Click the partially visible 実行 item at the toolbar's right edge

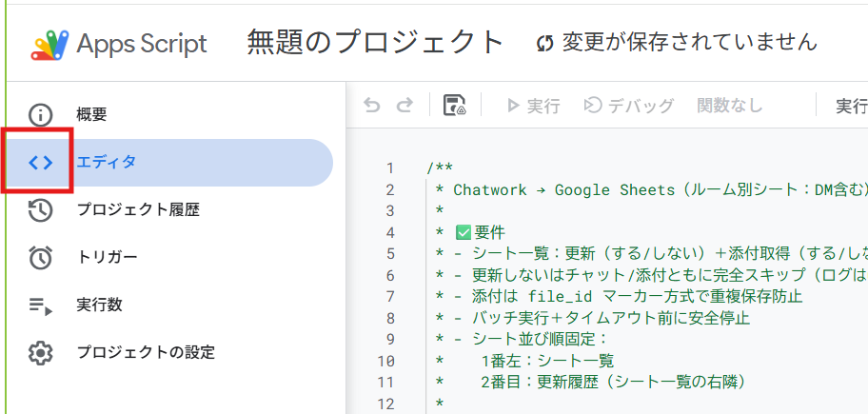coord(850,106)
